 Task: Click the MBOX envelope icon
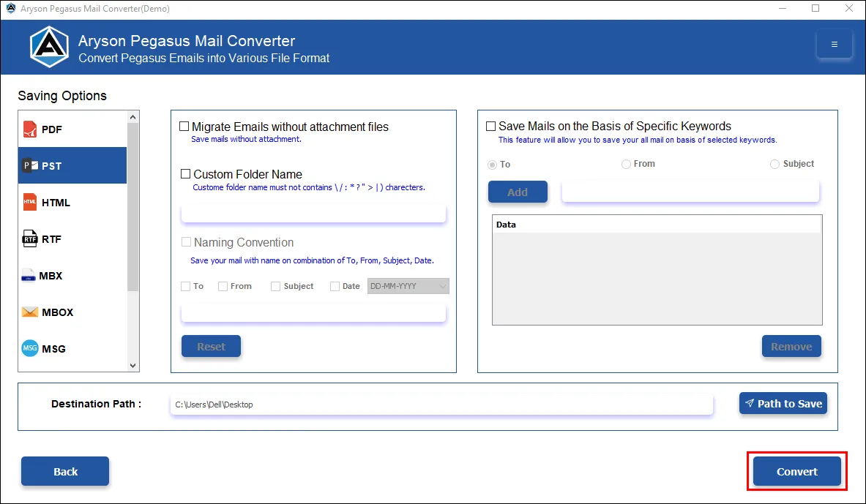[x=30, y=312]
